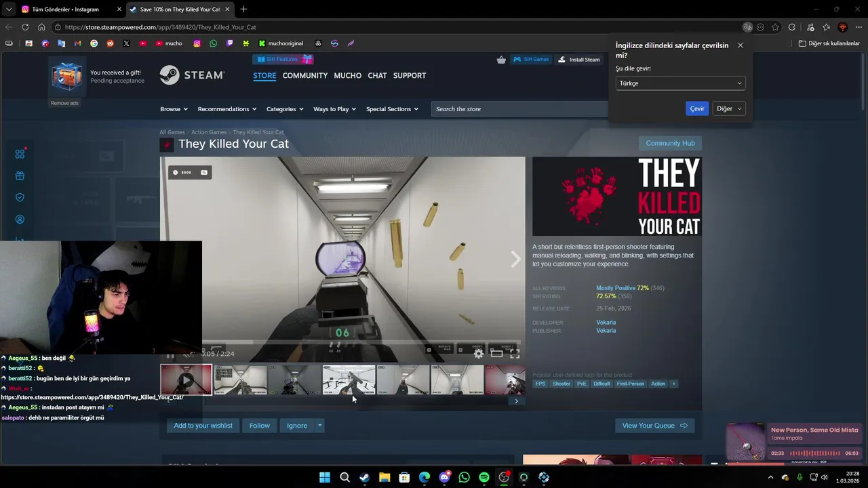Open the left sidebar profile icon
This screenshot has height=488, width=868.
coord(20,219)
